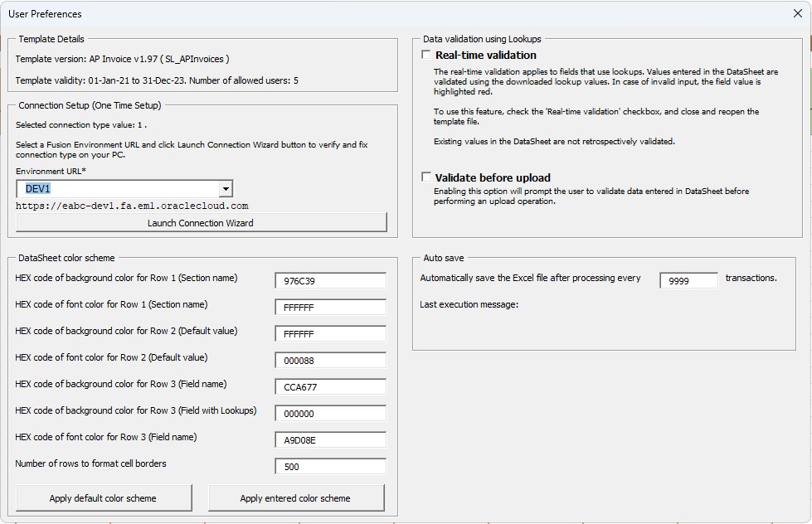Edit the Field with Lookups background color 000000
Screen dimensions: 812x524
click(330, 413)
